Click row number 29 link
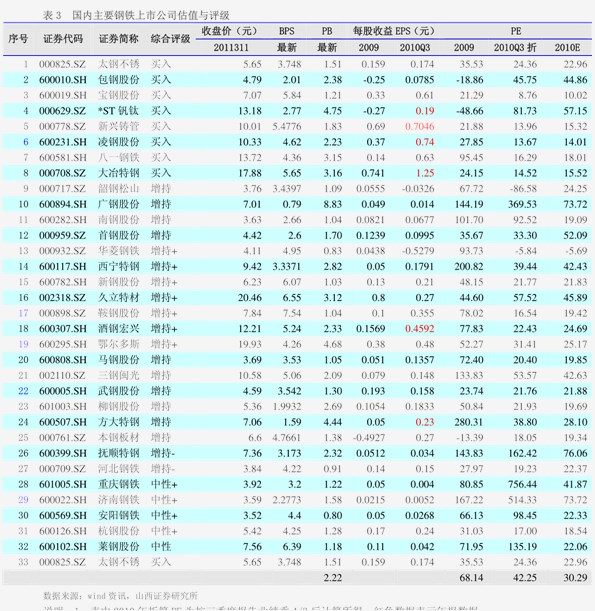This screenshot has height=611, width=595. click(23, 500)
